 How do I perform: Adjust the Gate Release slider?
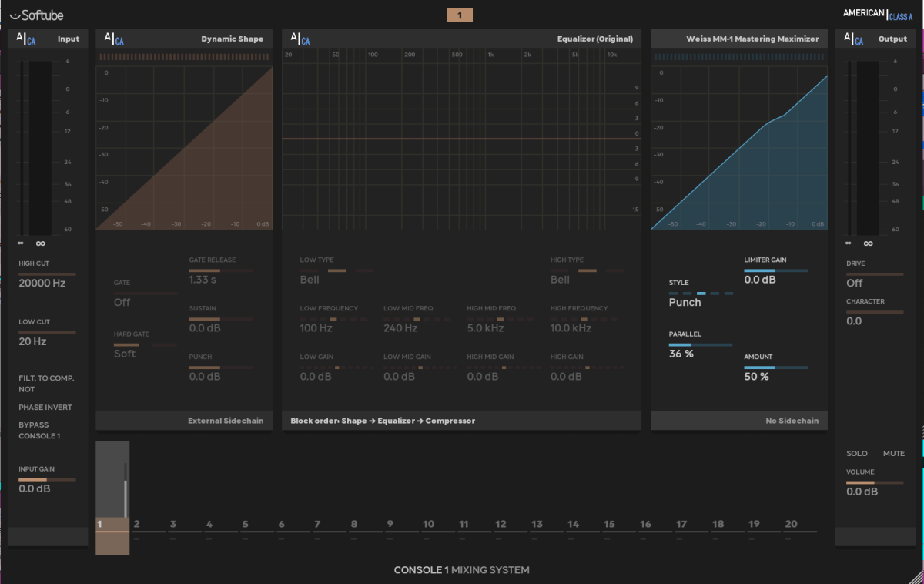pos(221,270)
